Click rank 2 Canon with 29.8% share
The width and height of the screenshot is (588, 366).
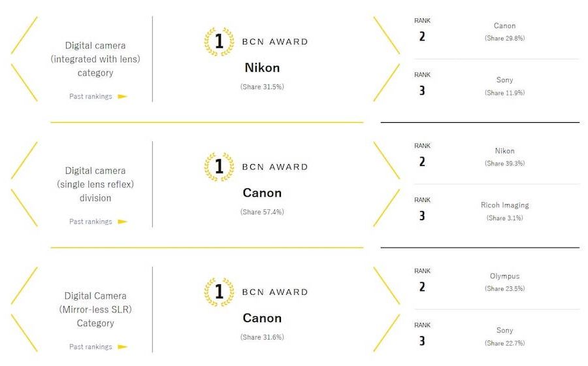pos(504,26)
